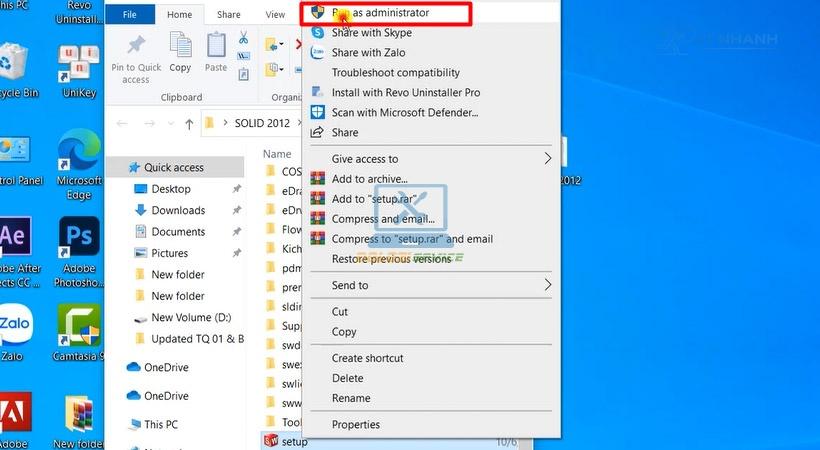Click the Name column header
Image resolution: width=820 pixels, height=450 pixels.
[x=276, y=154]
